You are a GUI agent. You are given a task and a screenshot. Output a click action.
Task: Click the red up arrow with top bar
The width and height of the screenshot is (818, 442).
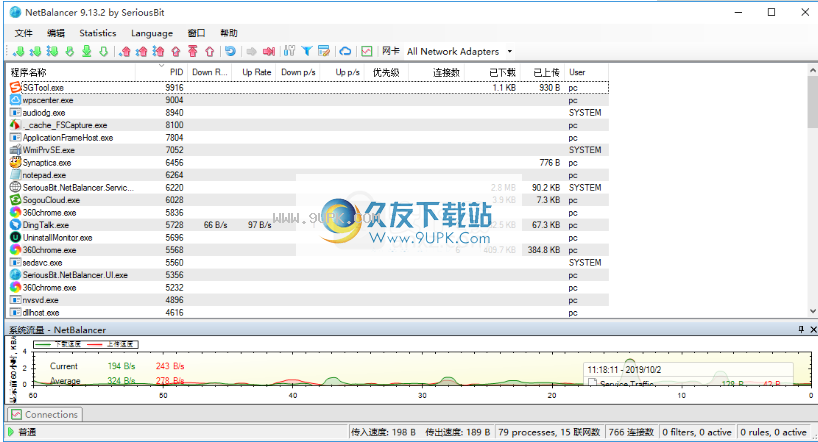point(193,51)
